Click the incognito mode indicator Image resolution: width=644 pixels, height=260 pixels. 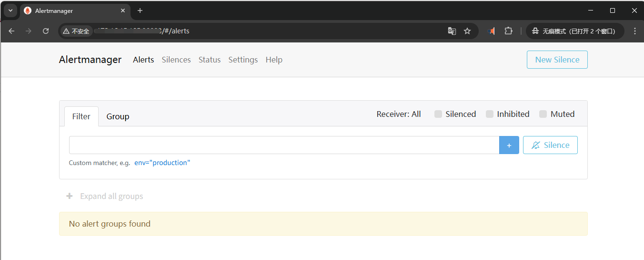tap(574, 31)
